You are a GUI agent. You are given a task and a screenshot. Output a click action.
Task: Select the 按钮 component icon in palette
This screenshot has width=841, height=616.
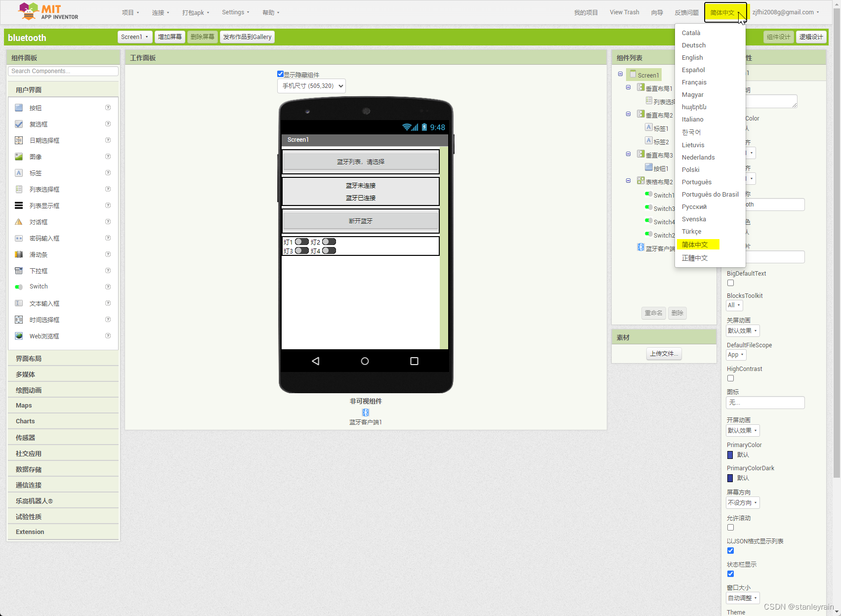tap(19, 108)
